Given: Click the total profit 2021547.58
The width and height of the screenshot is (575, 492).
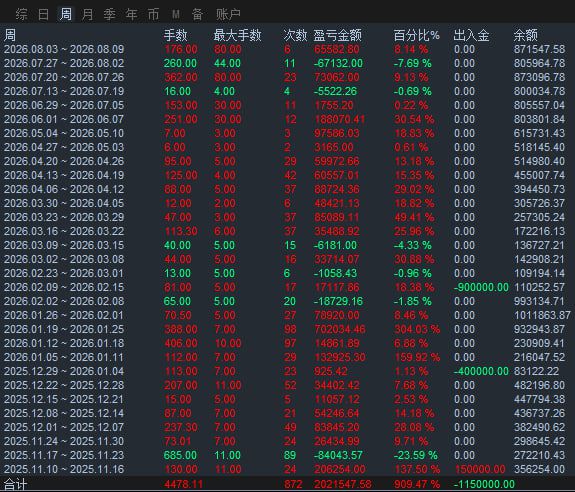Looking at the screenshot, I should (343, 484).
